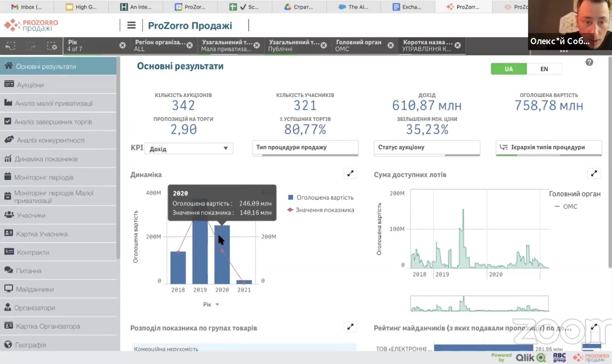This screenshot has height=364, width=612.
Task: Clear the Головний орган ОМС filter
Action: tap(391, 45)
